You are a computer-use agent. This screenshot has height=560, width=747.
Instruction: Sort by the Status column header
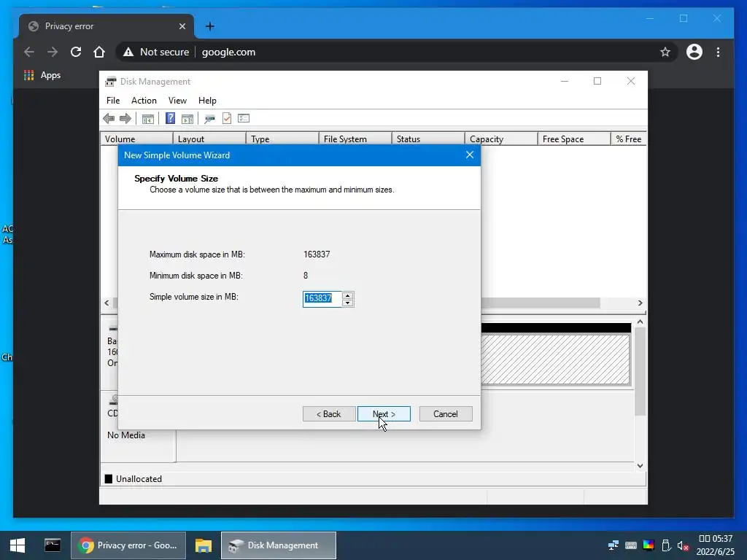point(427,139)
